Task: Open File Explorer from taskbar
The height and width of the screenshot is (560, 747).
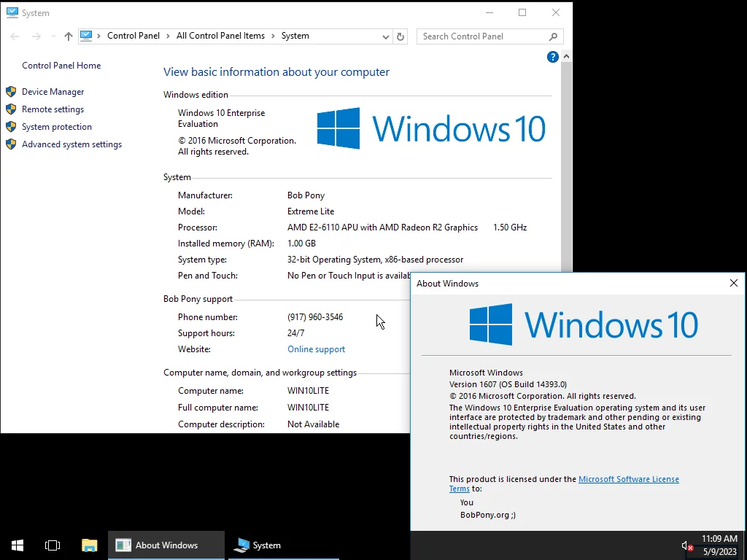Action: tap(89, 545)
